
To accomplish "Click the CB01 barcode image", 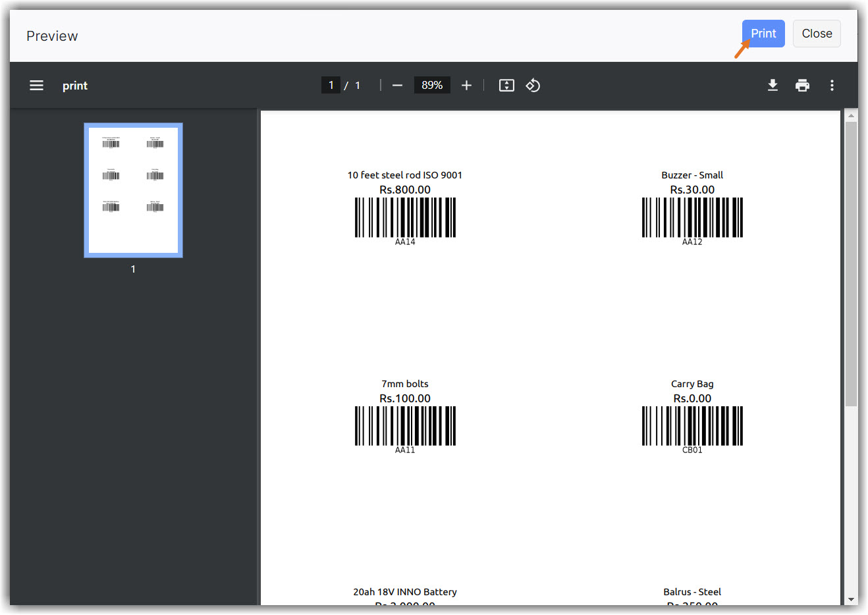I will (x=692, y=426).
